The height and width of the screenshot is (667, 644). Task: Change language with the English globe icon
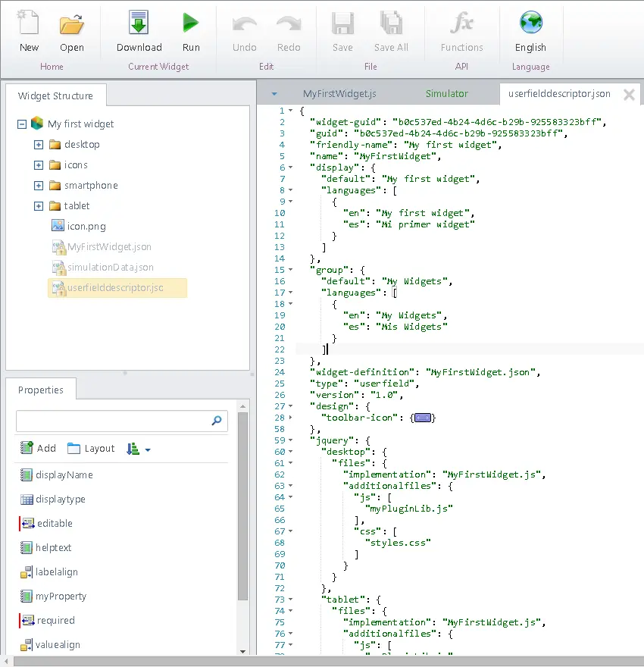530,22
